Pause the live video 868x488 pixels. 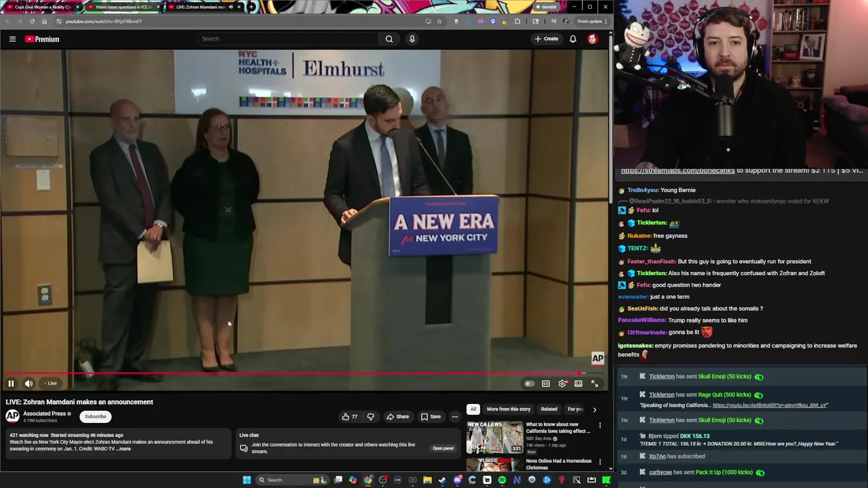11,384
